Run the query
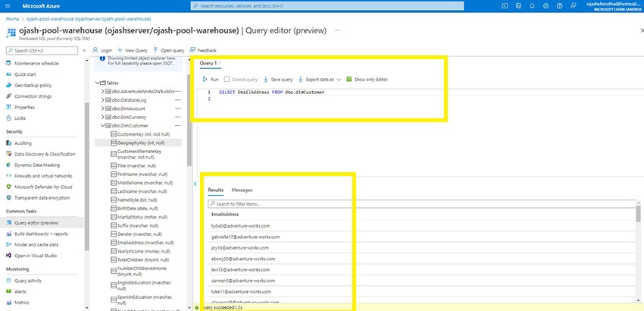644x311 pixels. point(211,80)
